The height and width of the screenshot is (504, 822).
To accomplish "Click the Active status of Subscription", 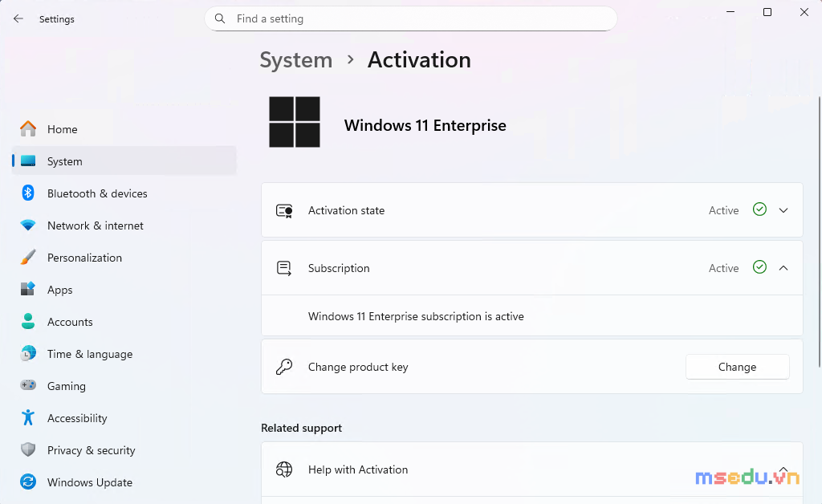I will [724, 268].
